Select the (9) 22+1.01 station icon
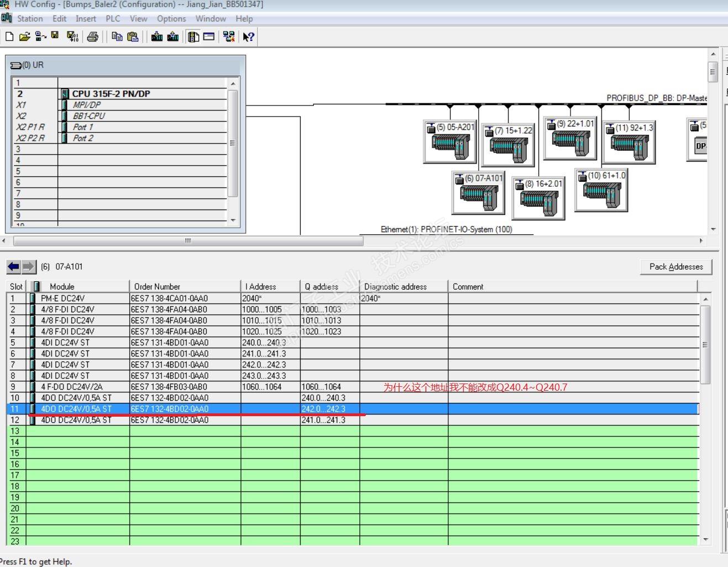The image size is (728, 567). point(570,138)
